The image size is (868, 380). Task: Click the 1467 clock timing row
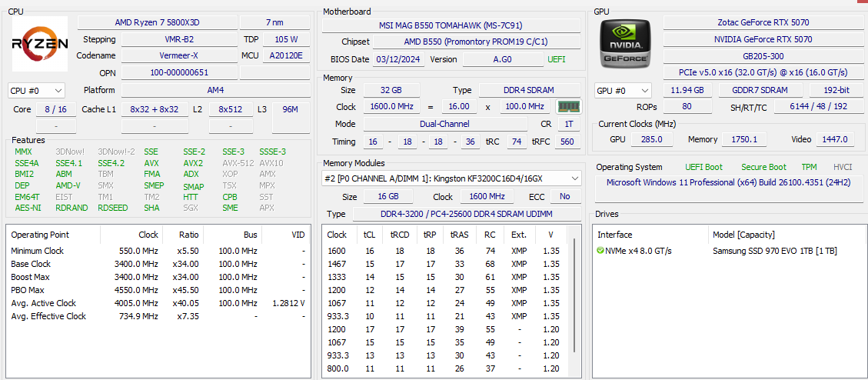pyautogui.click(x=446, y=264)
